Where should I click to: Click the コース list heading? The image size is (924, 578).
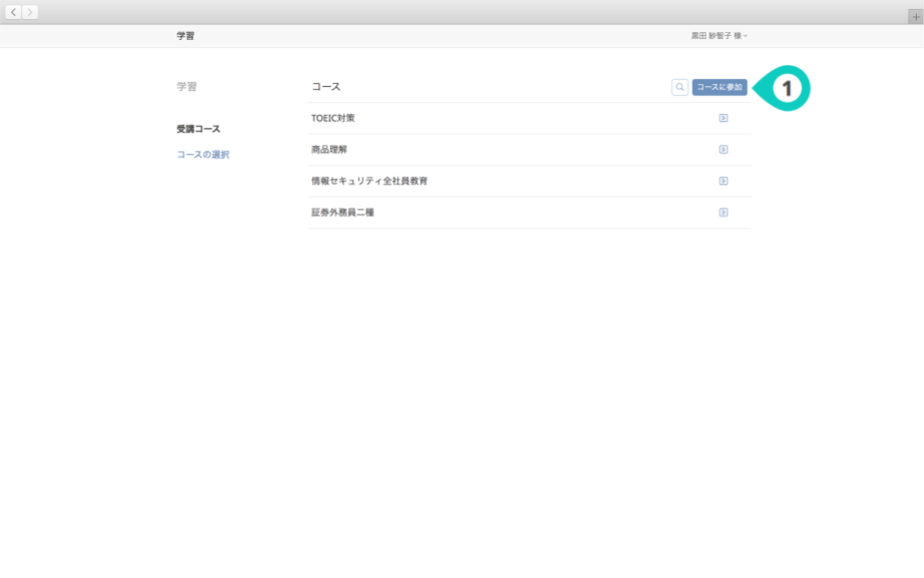click(x=326, y=87)
